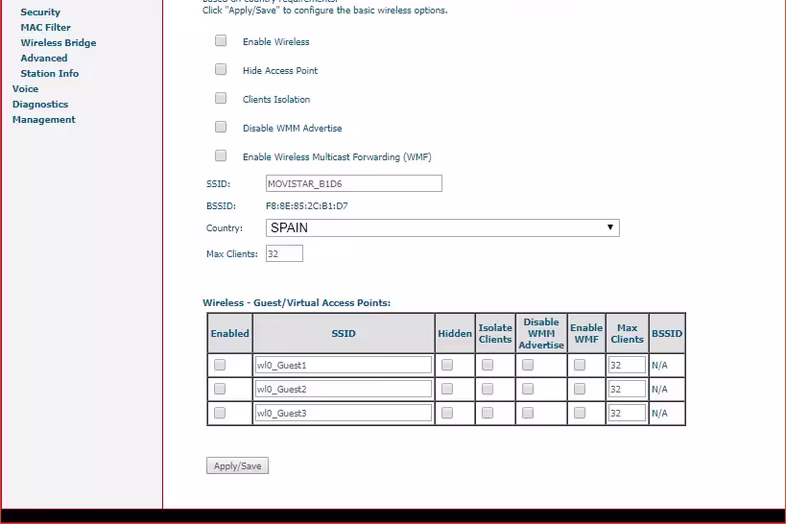
Task: Click the main Max Clients field
Action: 284,254
